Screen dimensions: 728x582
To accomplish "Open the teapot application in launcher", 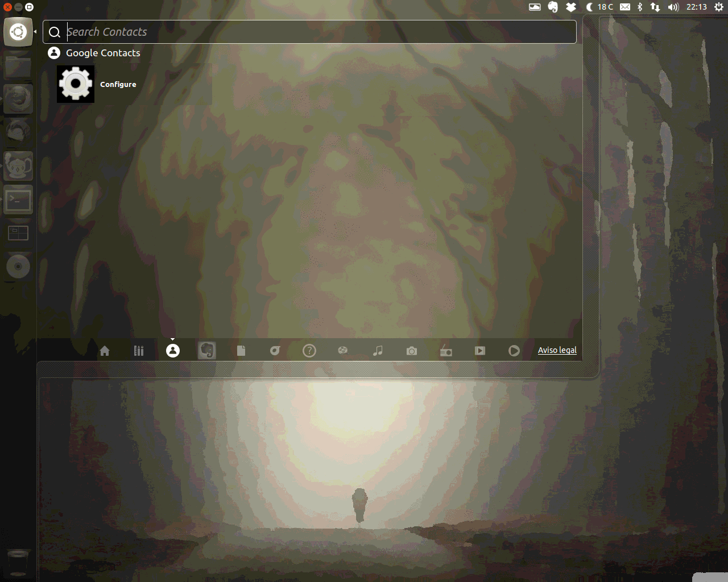I will [18, 166].
